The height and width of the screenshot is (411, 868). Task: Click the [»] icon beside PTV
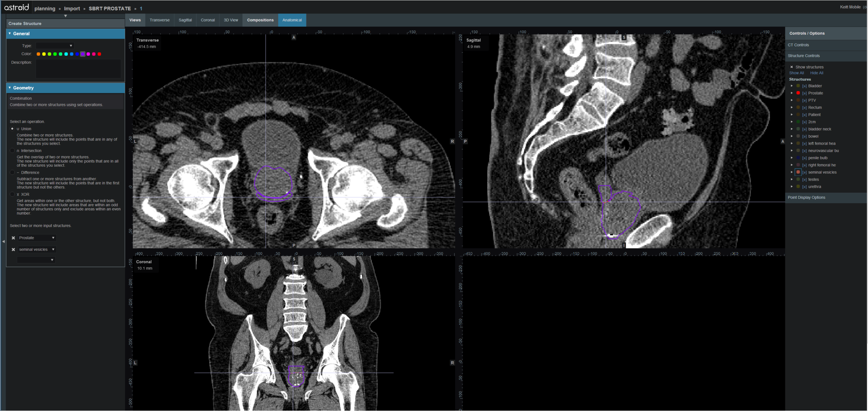[x=804, y=100]
